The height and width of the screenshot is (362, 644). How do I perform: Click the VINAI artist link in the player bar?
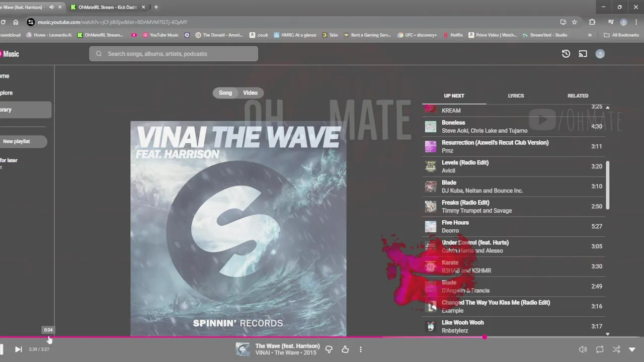point(262,353)
